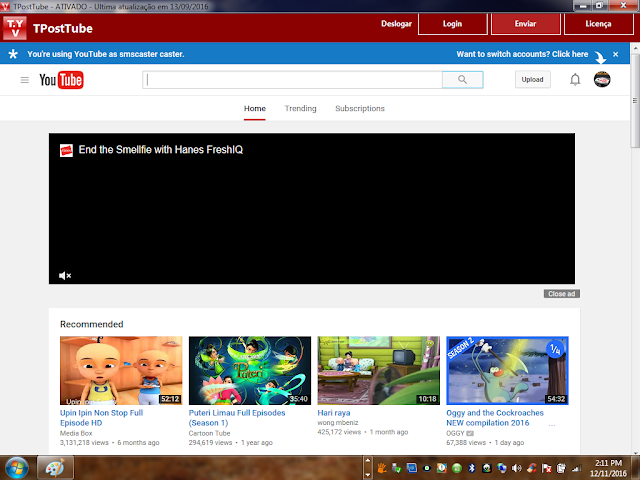Open 'Puteri Limau Full Episodes (Season 1)' title
The width and height of the screenshot is (640, 480).
pos(237,418)
